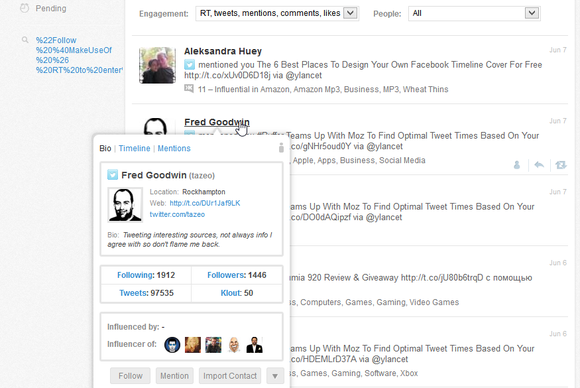Open the twitter.com/tazeo link

tap(177, 215)
